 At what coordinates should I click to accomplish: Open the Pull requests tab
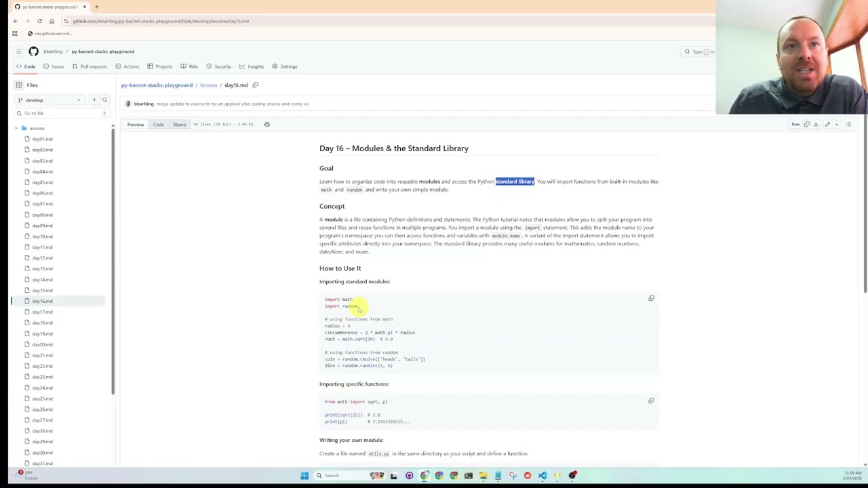tap(90, 66)
